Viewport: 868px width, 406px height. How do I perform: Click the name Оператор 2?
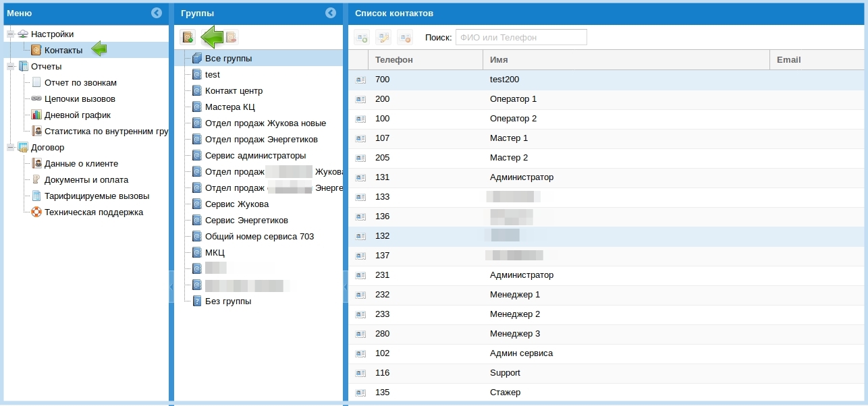[x=514, y=119]
